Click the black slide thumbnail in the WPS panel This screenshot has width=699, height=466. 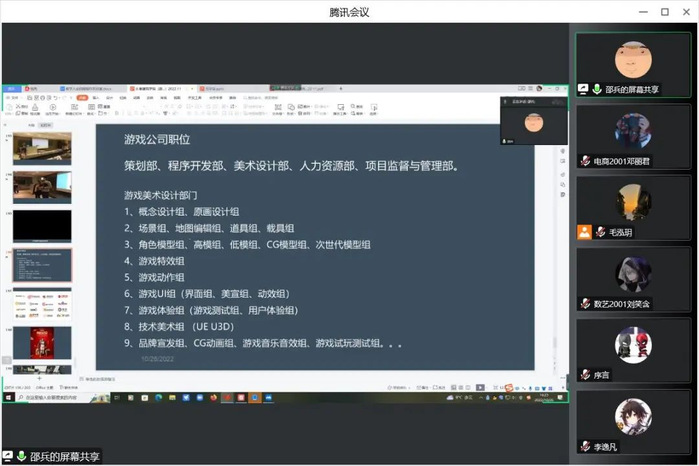[x=41, y=225]
